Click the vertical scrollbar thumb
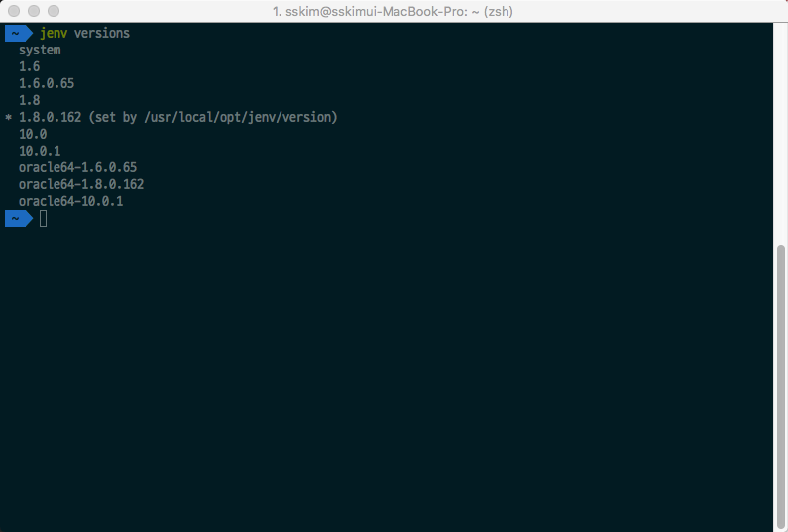Screen dimensions: 788x532 coord(781,381)
